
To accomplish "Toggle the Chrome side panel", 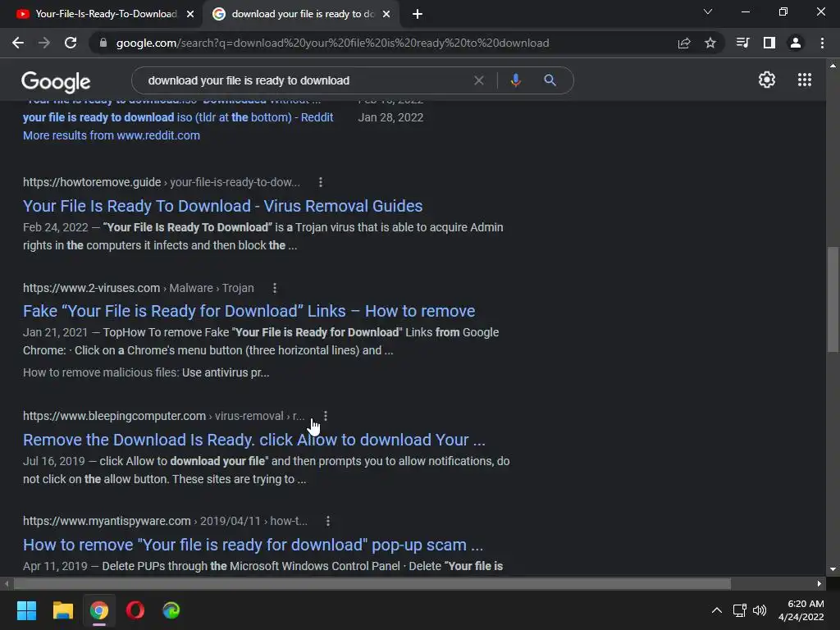I will [x=769, y=43].
